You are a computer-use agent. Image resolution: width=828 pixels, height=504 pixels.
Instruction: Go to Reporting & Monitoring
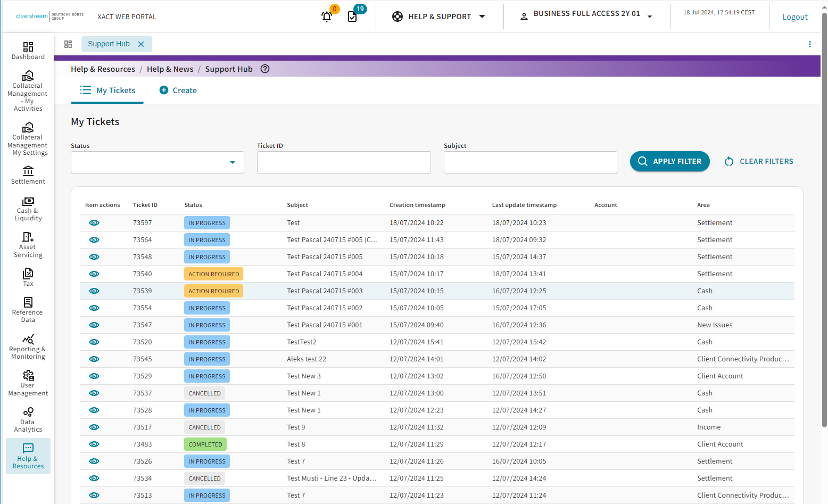[x=28, y=346]
